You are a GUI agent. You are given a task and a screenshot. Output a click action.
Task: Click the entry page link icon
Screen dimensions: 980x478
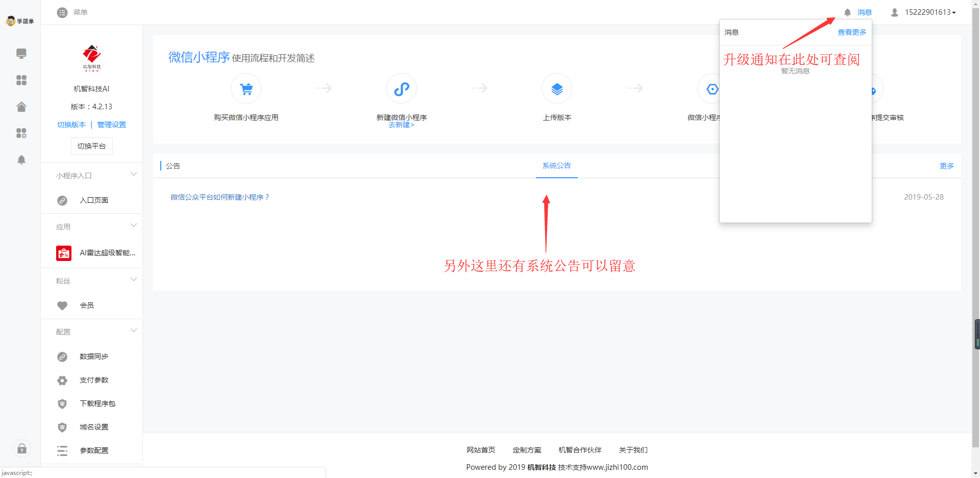(62, 201)
